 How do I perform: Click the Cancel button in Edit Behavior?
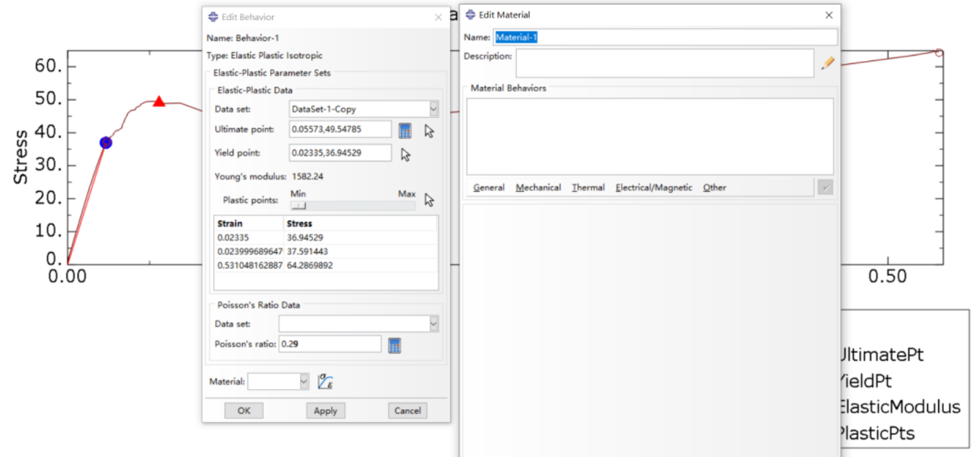click(408, 410)
